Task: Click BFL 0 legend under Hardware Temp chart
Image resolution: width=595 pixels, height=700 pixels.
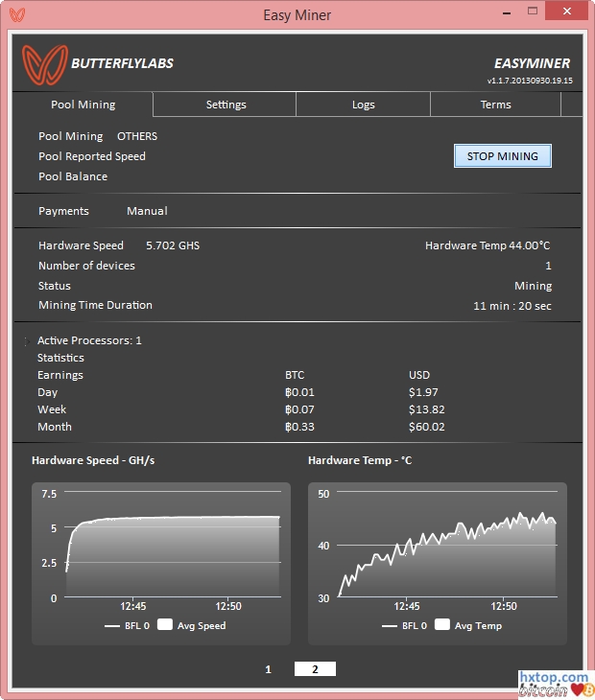Action: pos(404,626)
